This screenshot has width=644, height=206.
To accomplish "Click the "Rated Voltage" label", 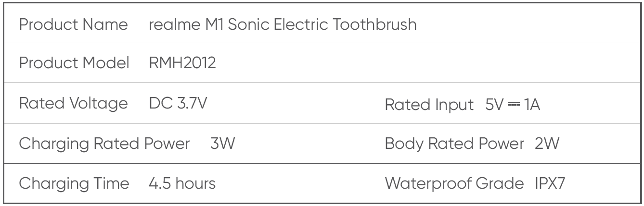I will [x=73, y=103].
